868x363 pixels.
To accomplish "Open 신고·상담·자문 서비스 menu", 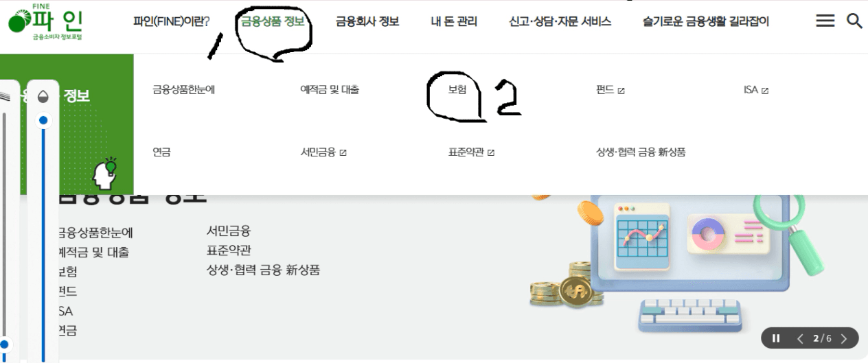I will pyautogui.click(x=560, y=21).
